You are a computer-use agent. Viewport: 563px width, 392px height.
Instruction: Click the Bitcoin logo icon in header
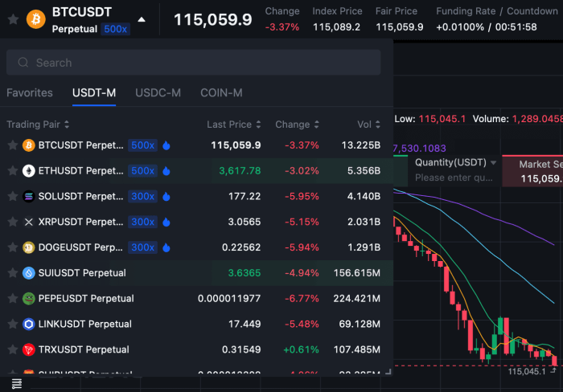(x=36, y=18)
